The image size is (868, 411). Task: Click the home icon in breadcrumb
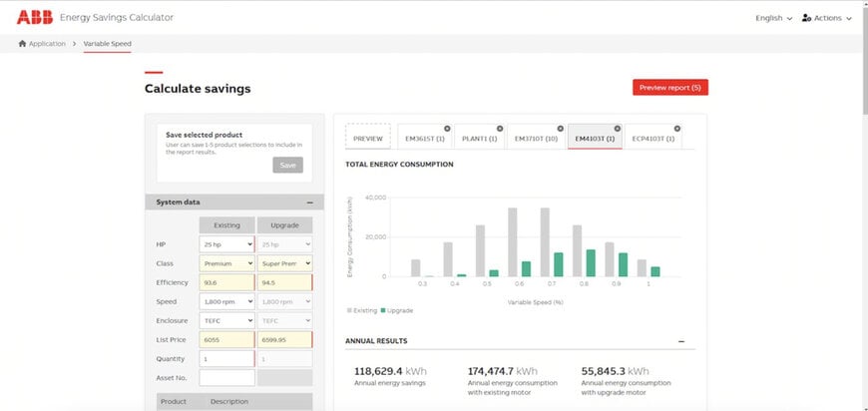[x=22, y=43]
